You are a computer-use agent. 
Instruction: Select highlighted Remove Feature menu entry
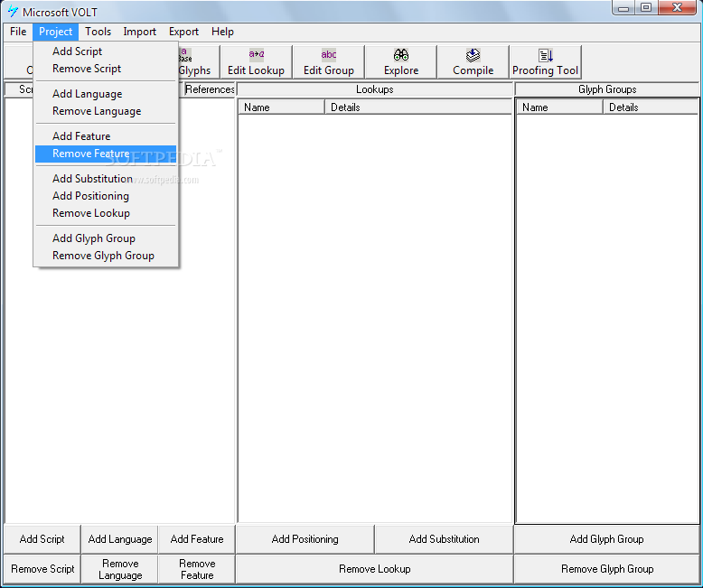coord(106,154)
